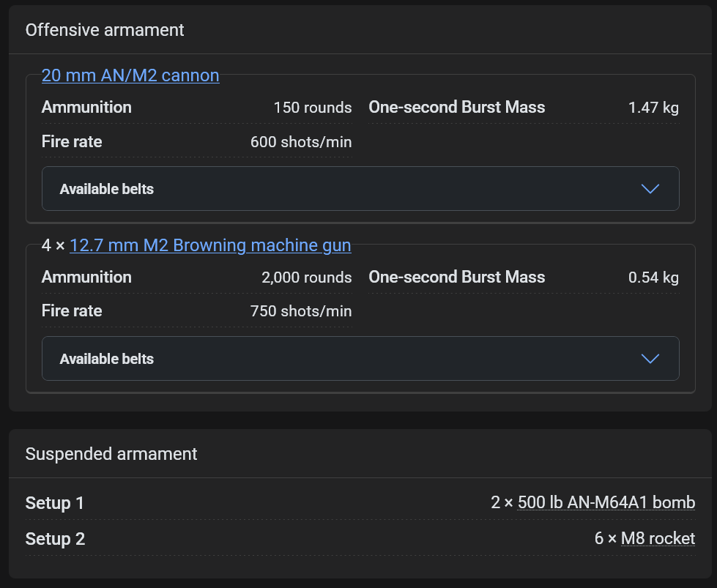
Task: Click the cannon's One-second Burst Mass label
Action: pos(456,107)
